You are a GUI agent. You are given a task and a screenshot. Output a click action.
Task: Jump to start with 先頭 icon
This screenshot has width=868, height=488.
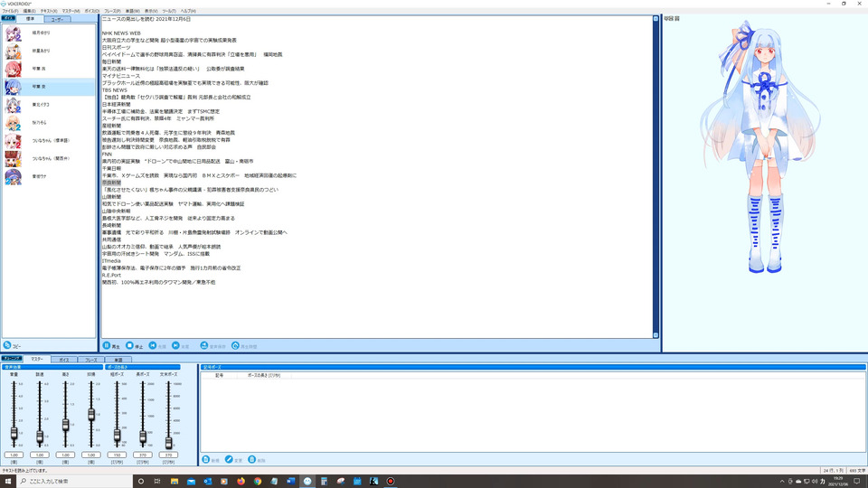click(153, 345)
